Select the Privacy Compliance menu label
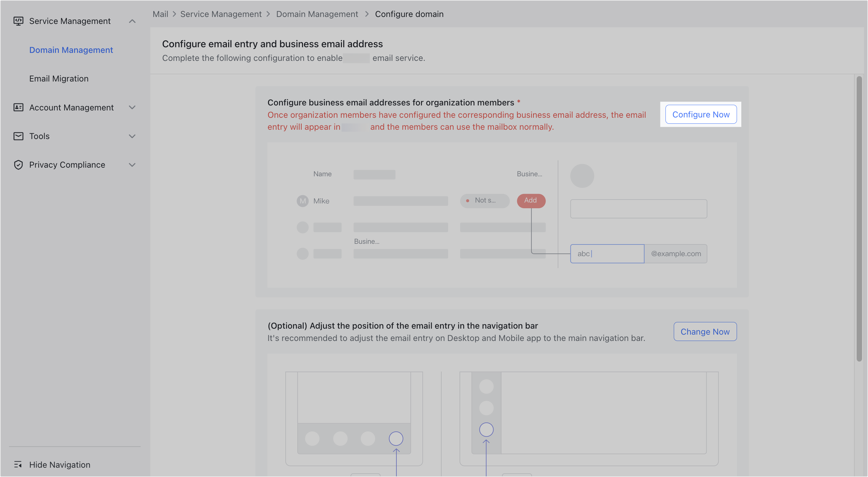Screen dimensions: 868x477 (x=67, y=165)
